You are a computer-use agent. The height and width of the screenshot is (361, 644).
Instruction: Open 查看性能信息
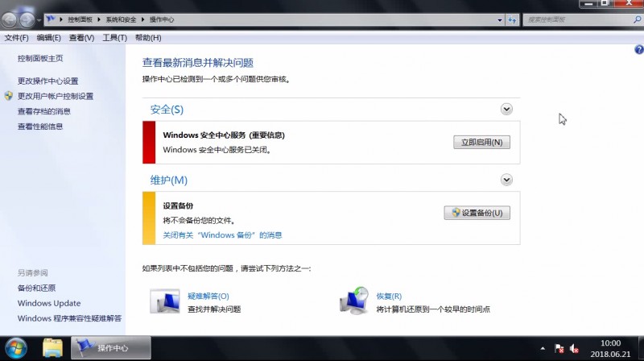point(39,127)
